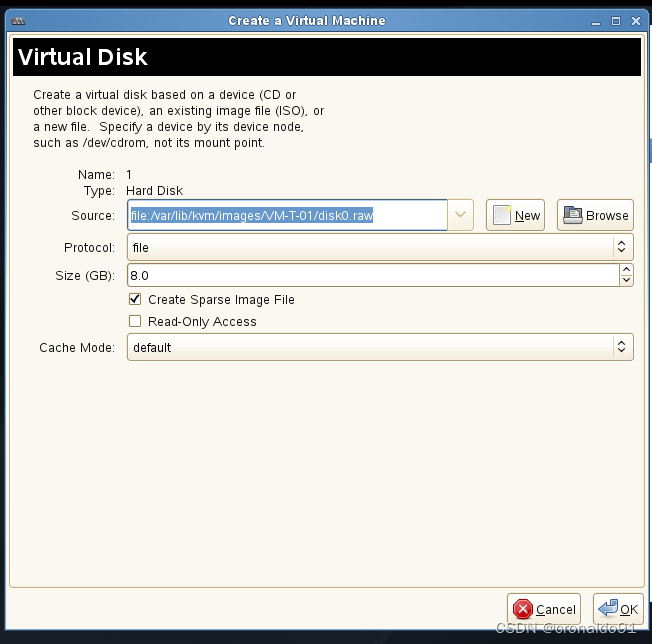Cancel the Virtual Disk dialog
The image size is (652, 644).
click(543, 609)
